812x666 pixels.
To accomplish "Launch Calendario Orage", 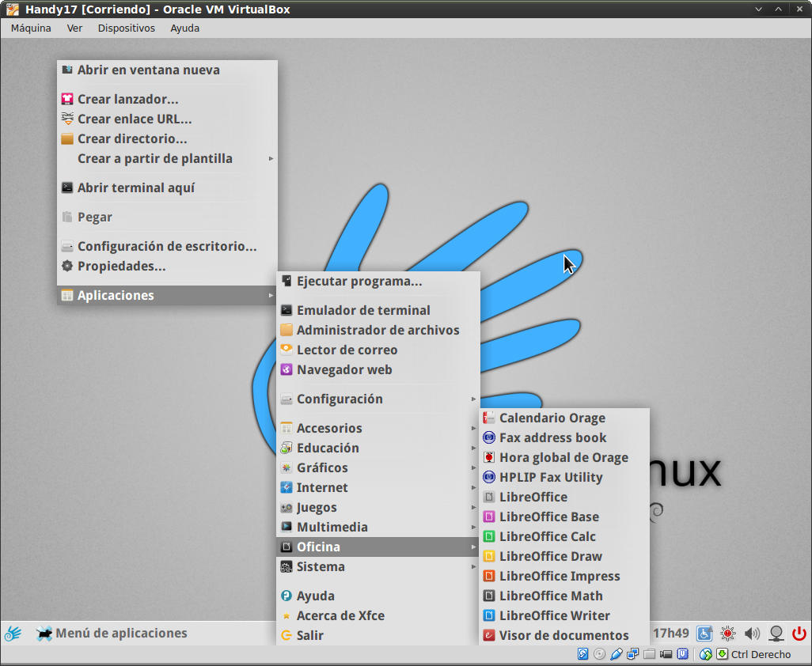I will pos(552,418).
